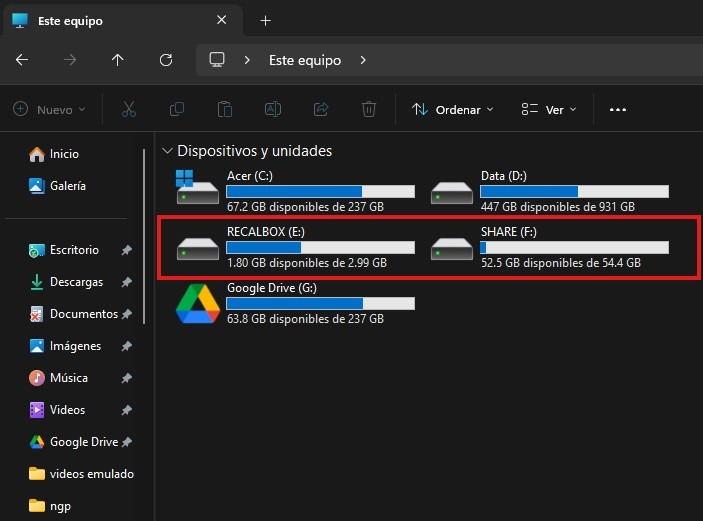Refresh the current folder view
Image resolution: width=703 pixels, height=521 pixels.
166,60
